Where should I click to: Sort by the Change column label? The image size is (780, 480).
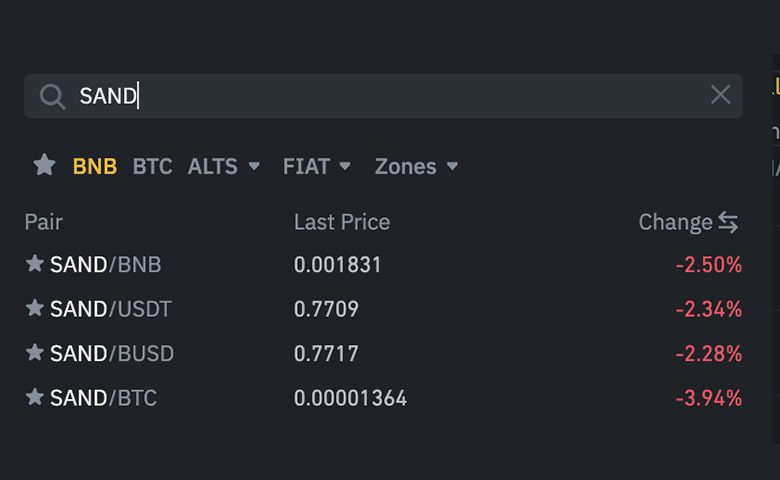tap(676, 222)
